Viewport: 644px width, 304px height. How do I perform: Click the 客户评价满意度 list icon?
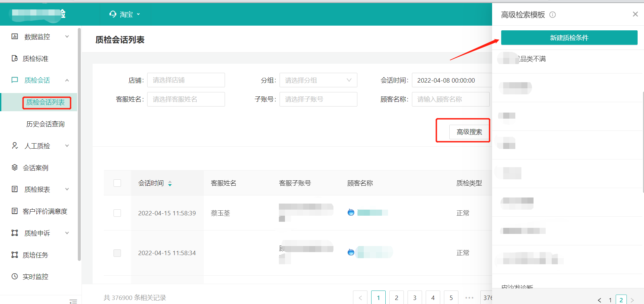pos(14,211)
